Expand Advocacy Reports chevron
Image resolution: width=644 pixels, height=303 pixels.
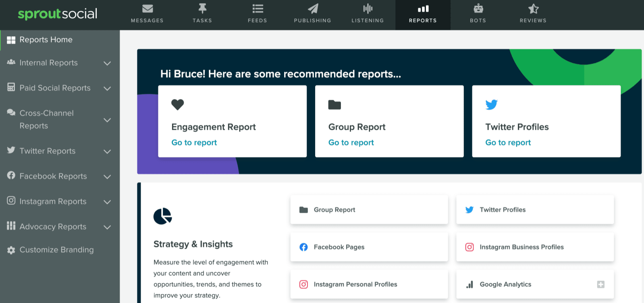107,227
